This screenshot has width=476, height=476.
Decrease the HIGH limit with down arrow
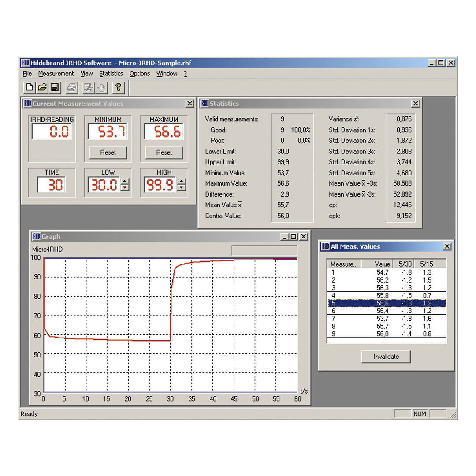(182, 188)
